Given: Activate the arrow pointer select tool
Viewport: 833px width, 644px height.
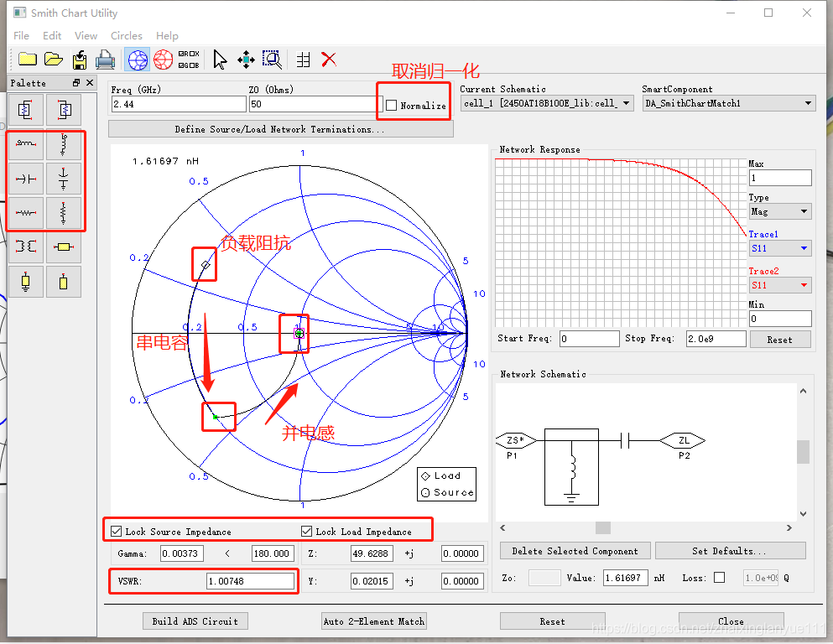Looking at the screenshot, I should click(220, 60).
